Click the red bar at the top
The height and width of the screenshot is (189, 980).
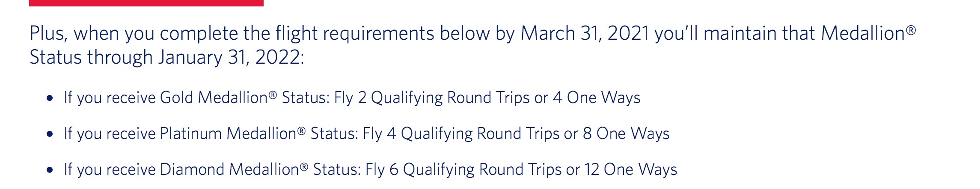click(146, 3)
